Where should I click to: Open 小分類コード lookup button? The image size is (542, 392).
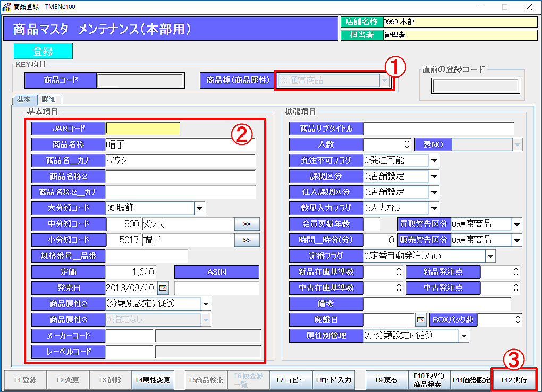pyautogui.click(x=247, y=240)
